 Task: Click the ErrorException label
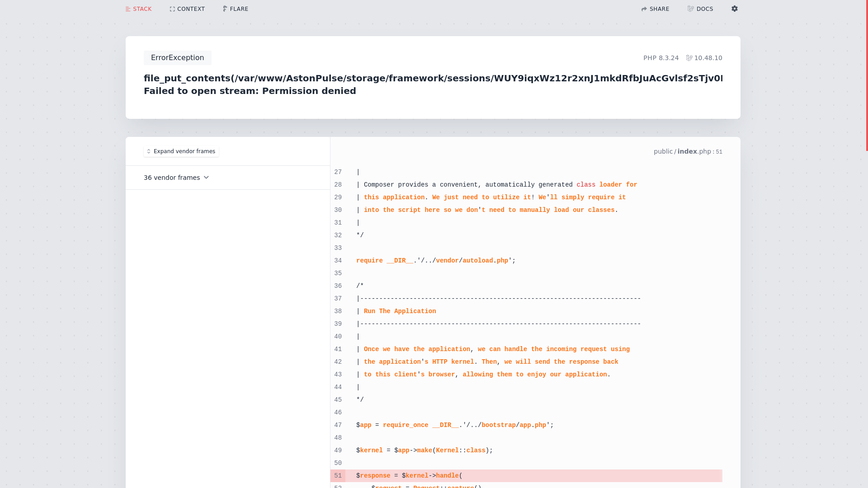(x=178, y=58)
